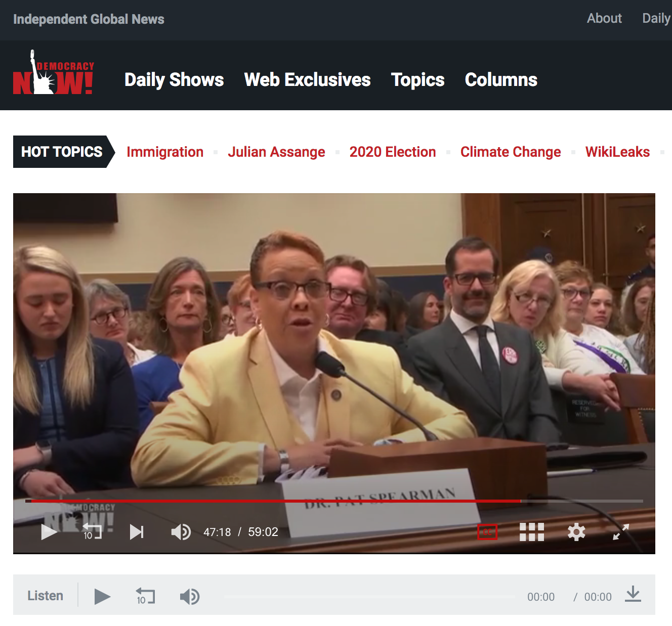Play the Listen audio track
Viewport: 672px width, 626px height.
point(102,597)
